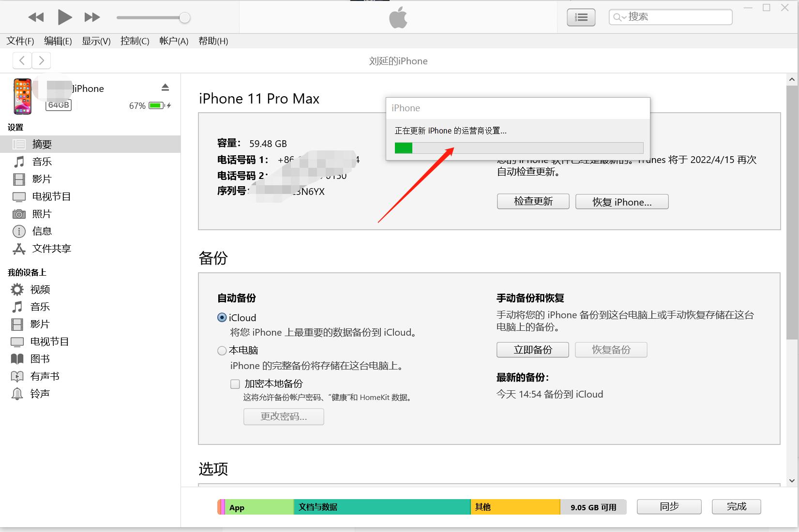The width and height of the screenshot is (799, 532).
Task: Click the 文件共享 (File Sharing) icon
Action: [x=19, y=248]
